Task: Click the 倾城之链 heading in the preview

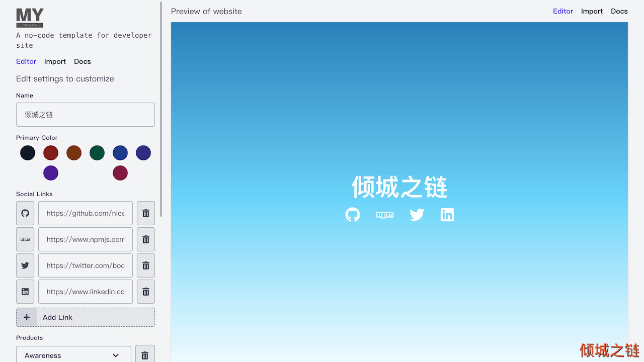Action: (x=399, y=187)
